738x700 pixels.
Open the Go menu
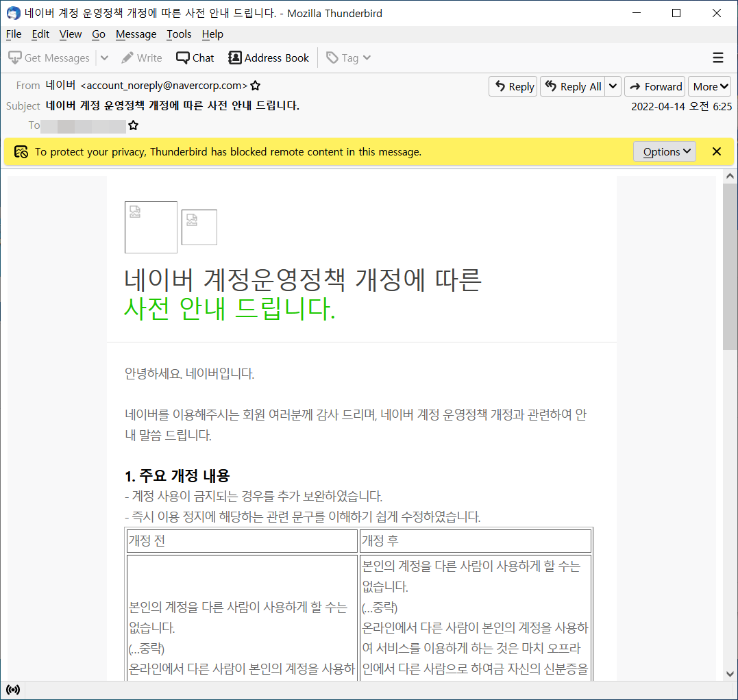(x=99, y=34)
